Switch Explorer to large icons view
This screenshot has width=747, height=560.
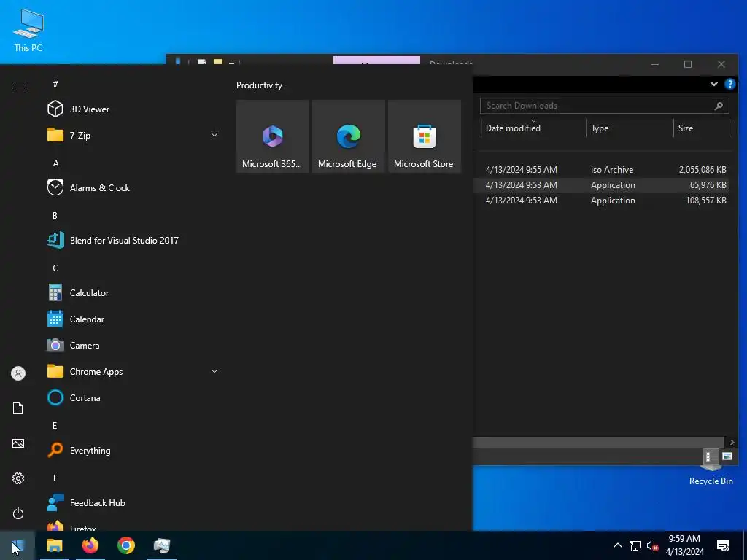pos(727,456)
